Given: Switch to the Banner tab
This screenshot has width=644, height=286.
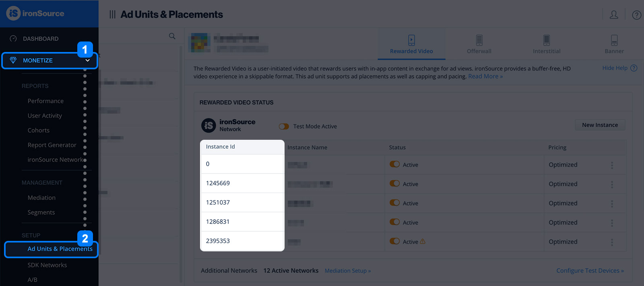Looking at the screenshot, I should (x=614, y=44).
